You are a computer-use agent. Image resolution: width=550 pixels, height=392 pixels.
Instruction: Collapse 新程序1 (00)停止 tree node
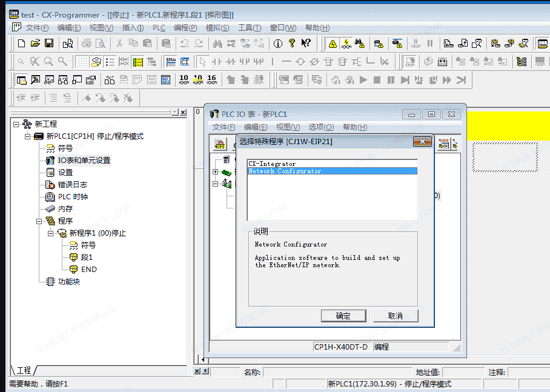[x=51, y=233]
